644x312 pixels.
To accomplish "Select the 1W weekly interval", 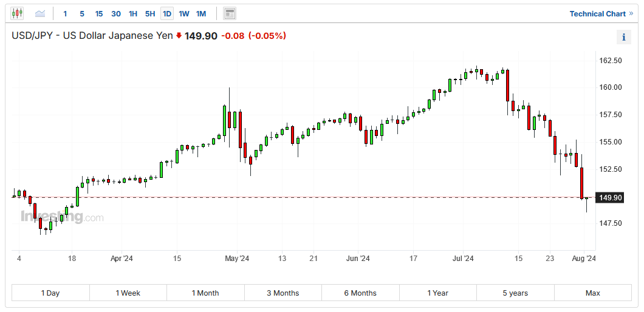I will point(184,13).
